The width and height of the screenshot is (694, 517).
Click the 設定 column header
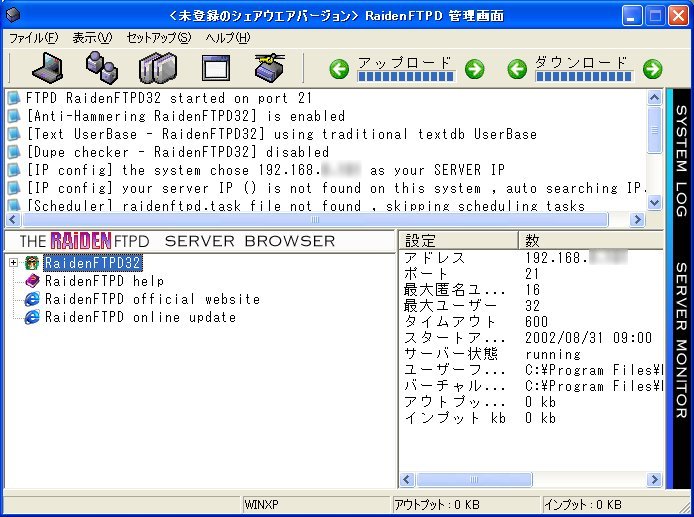click(459, 240)
